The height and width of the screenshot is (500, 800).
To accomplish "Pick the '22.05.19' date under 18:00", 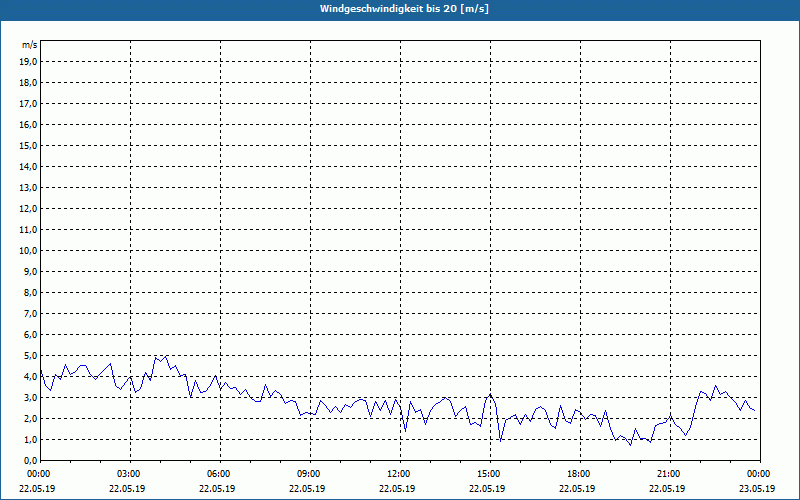I will (x=577, y=488).
